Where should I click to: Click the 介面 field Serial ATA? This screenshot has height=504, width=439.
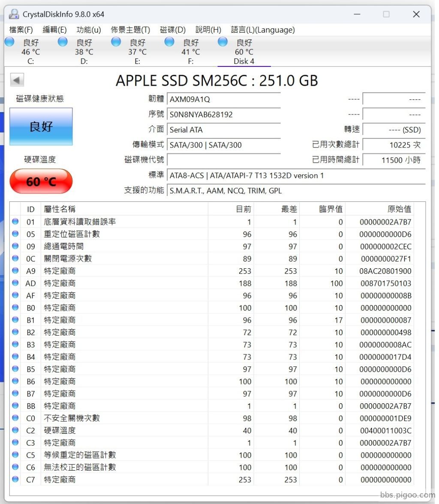pos(224,129)
